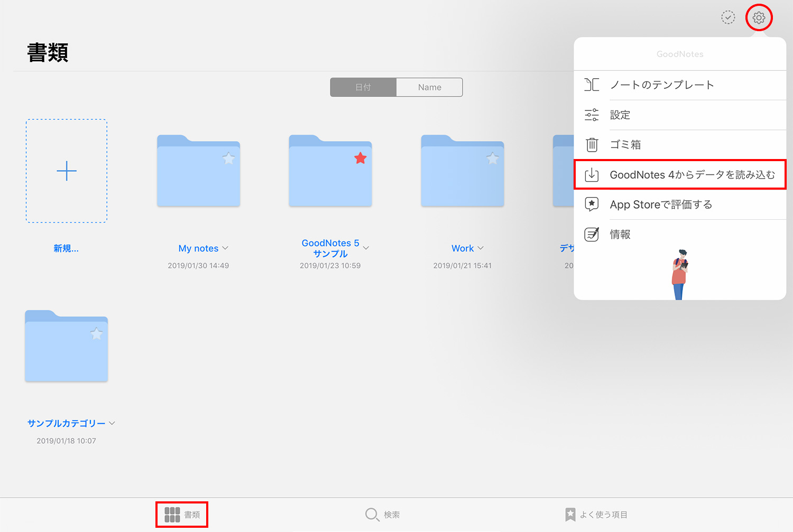
Task: Click the date 2019/01/30 14:49
Action: click(x=198, y=266)
